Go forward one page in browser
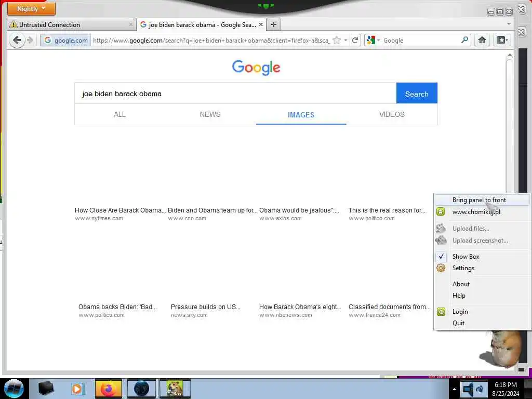 (x=30, y=41)
